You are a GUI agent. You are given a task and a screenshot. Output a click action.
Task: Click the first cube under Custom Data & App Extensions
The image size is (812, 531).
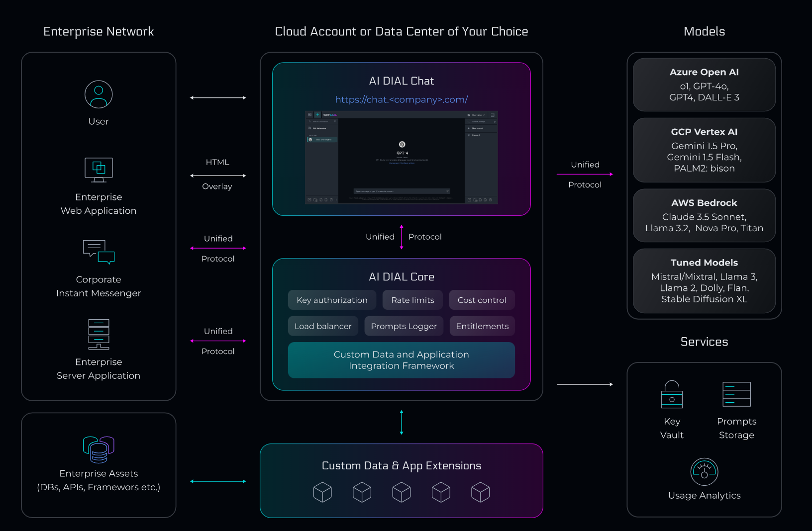[322, 492]
